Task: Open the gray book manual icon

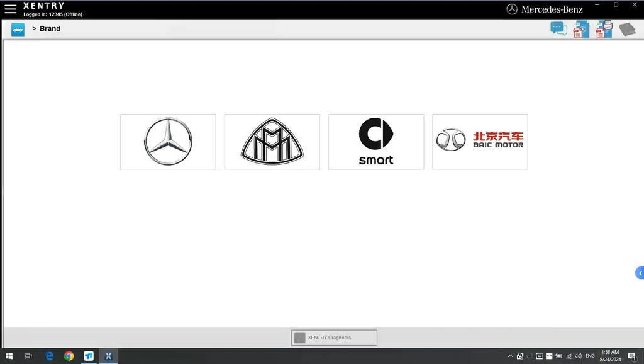Action: [x=627, y=30]
